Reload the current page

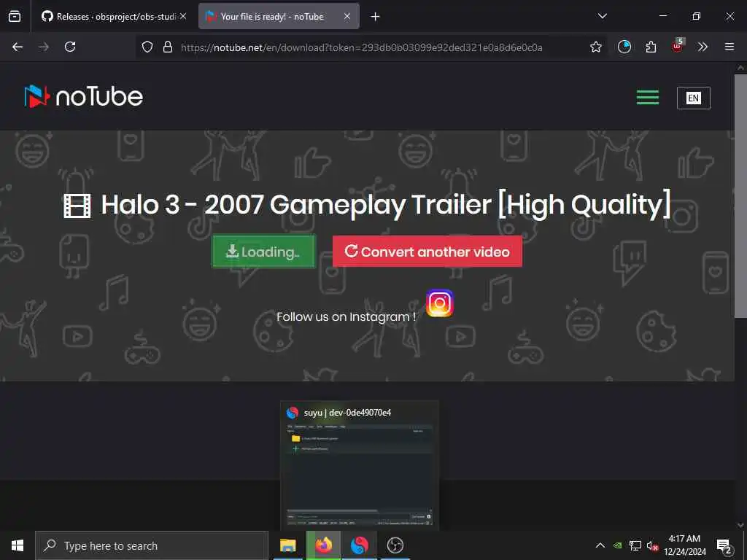tap(70, 47)
